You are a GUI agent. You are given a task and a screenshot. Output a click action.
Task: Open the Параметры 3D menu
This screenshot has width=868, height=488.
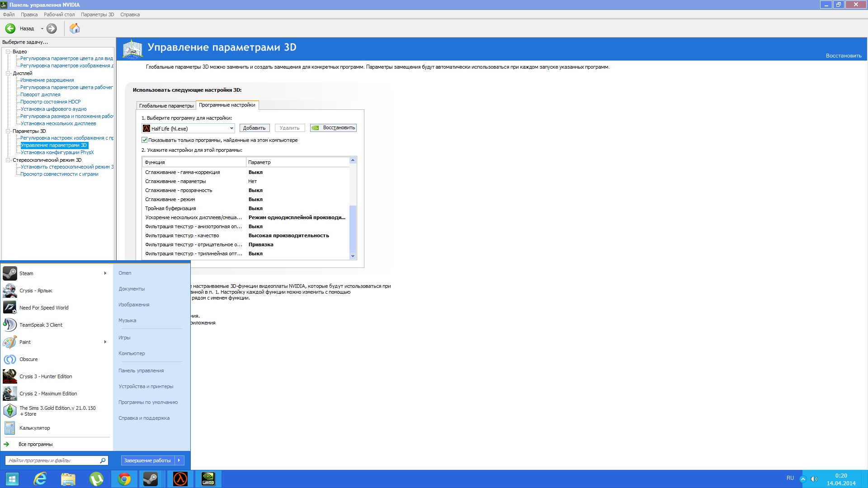click(97, 14)
